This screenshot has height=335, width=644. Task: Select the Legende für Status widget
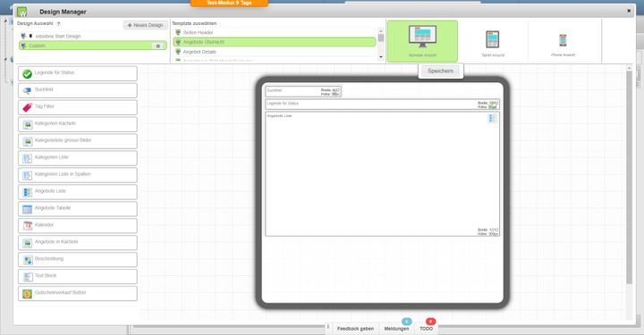(78, 74)
